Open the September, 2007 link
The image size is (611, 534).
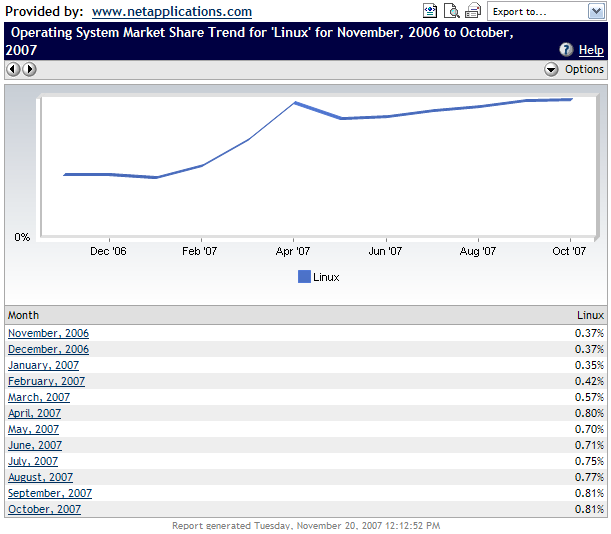point(50,493)
